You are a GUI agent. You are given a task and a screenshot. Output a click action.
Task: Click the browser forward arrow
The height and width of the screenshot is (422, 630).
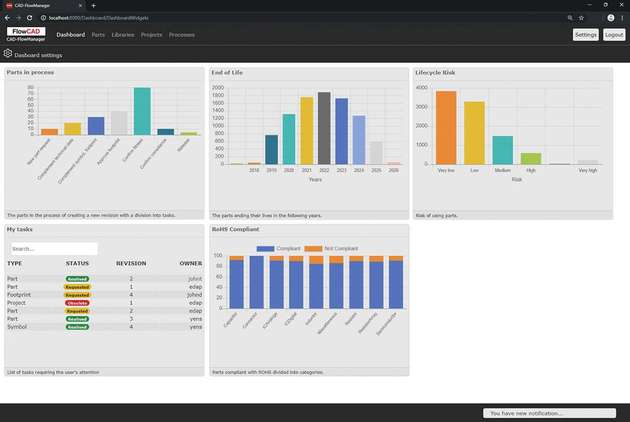tap(18, 18)
